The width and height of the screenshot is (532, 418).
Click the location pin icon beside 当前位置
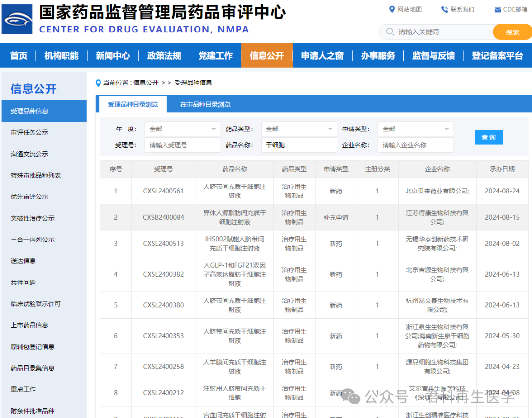pos(99,83)
